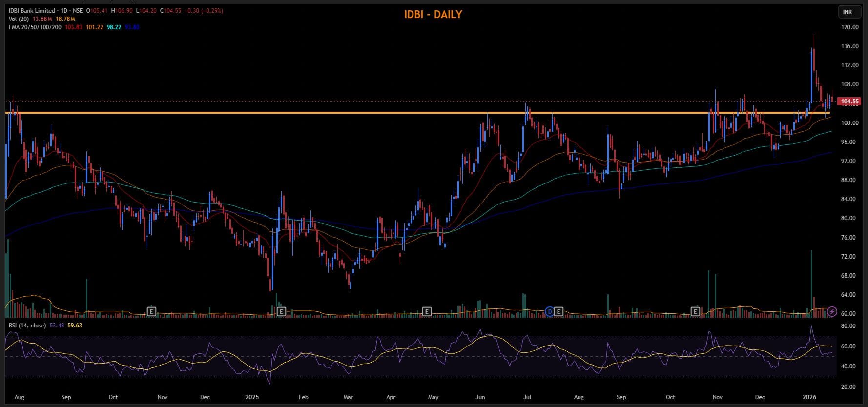Image resolution: width=868 pixels, height=407 pixels.
Task: Click the 20.00 label on the RSI axis
Action: click(848, 387)
